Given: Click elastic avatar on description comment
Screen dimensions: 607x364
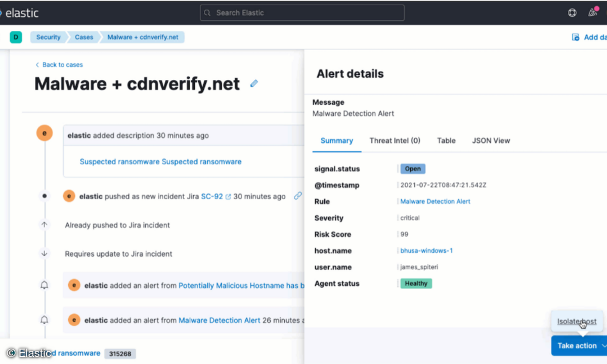Looking at the screenshot, I should (45, 133).
